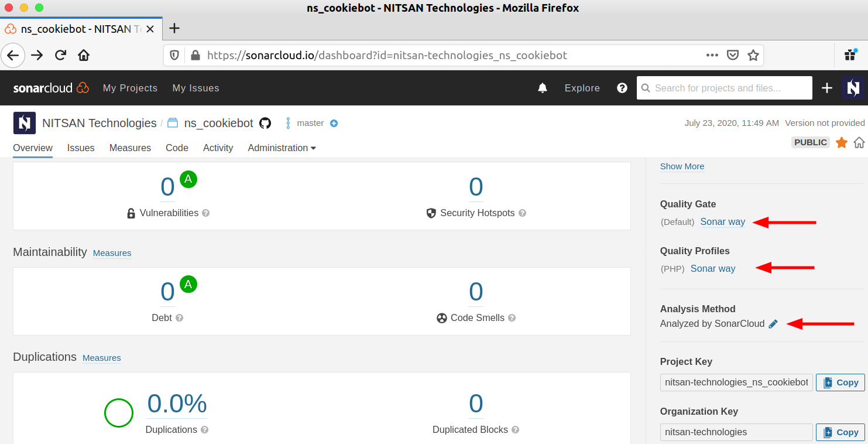Open the user avatar in the top right
Viewport: 868px width, 444px height.
click(853, 88)
